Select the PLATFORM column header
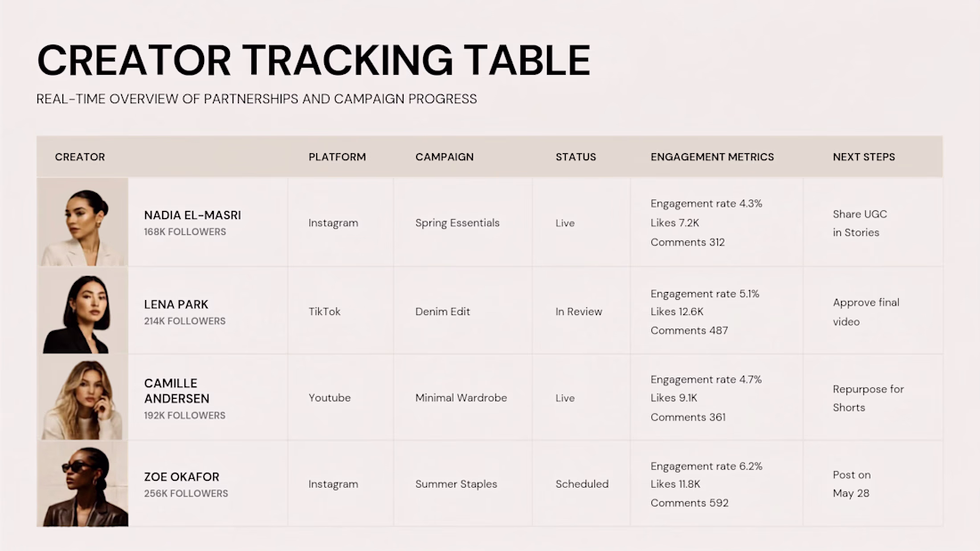Screen dimensions: 980x551 tap(337, 157)
